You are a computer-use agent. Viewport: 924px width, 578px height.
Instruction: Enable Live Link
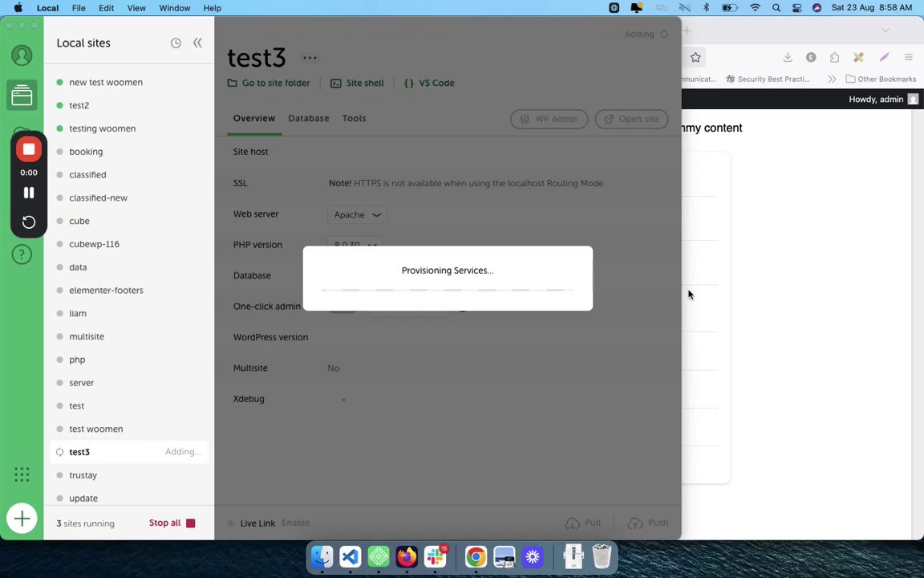295,523
